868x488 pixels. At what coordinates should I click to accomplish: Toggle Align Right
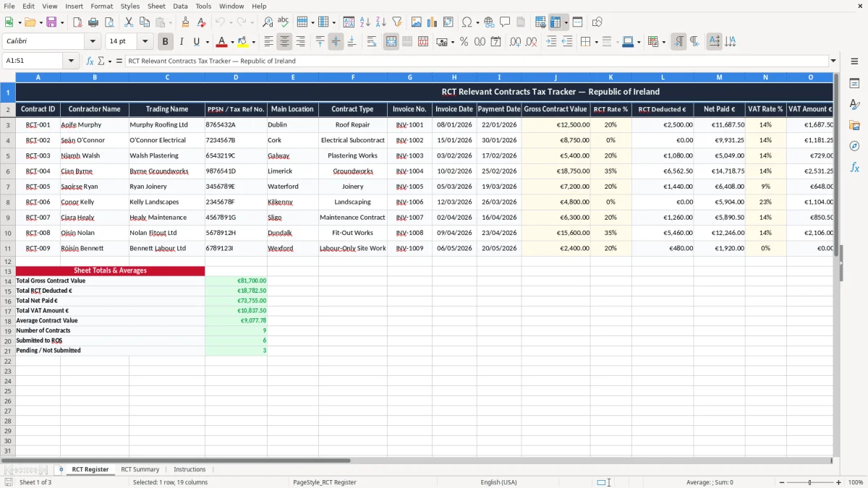300,42
